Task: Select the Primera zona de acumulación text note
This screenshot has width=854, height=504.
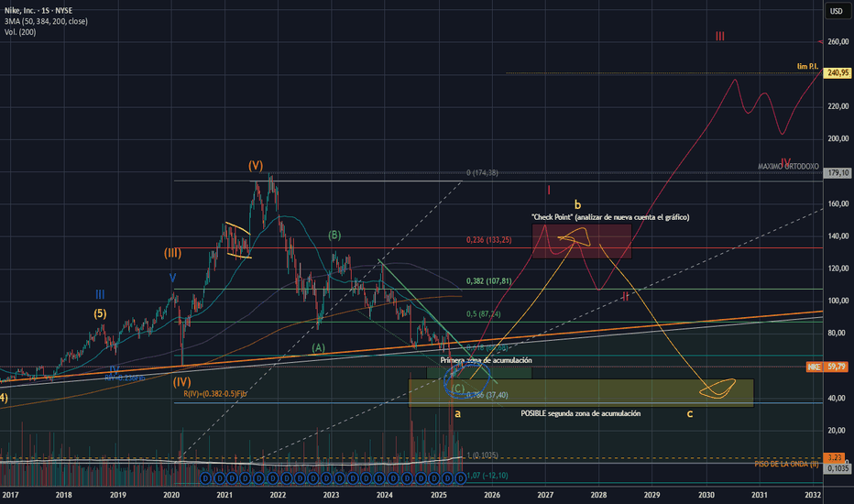Action: (486, 360)
